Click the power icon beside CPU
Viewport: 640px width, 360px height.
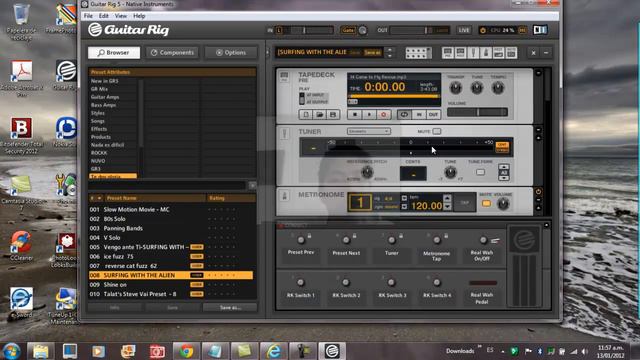[x=483, y=30]
